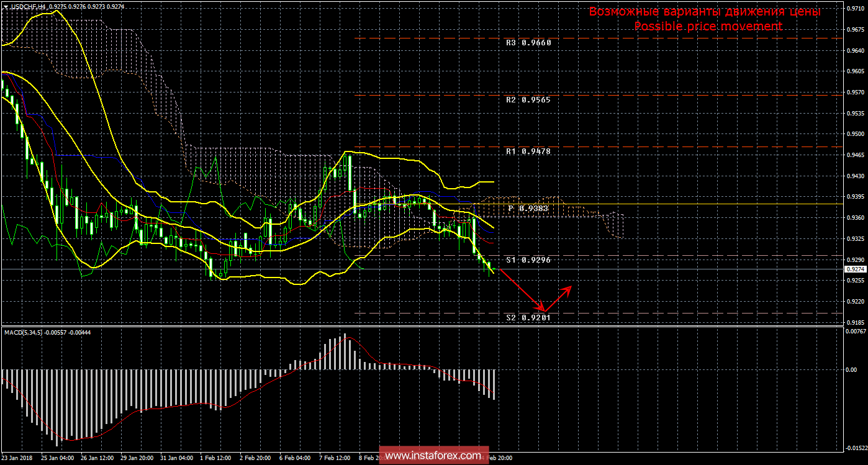Select the S2 0.9201 support label

point(528,317)
